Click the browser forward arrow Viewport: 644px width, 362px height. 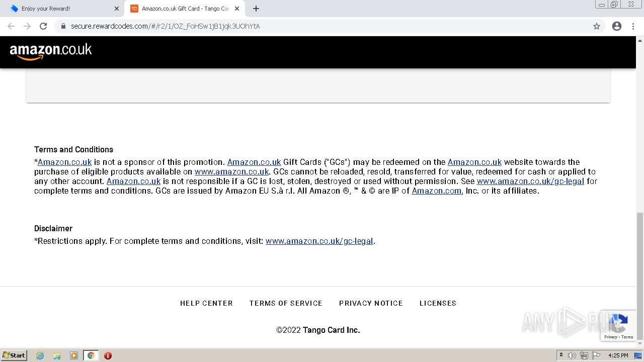coord(27,26)
